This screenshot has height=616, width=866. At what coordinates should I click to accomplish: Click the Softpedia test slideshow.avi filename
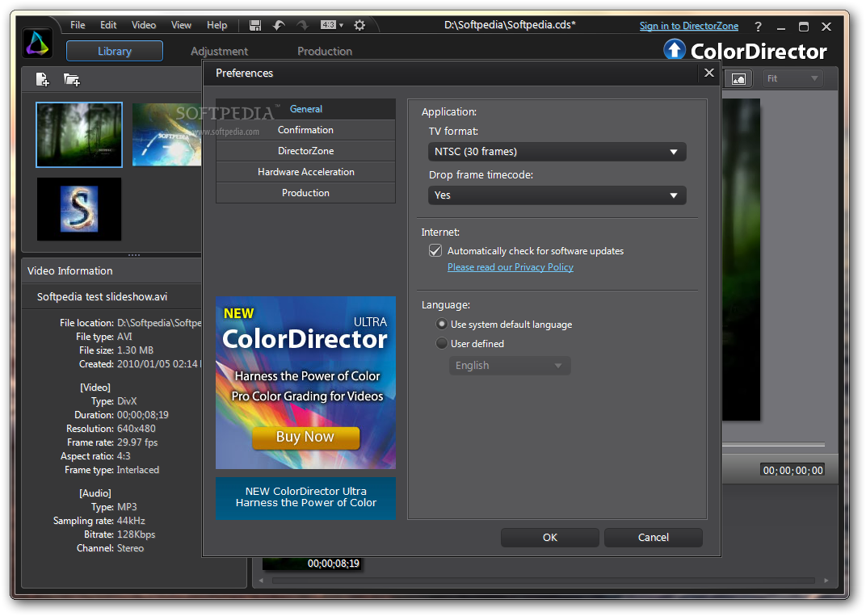click(x=102, y=297)
